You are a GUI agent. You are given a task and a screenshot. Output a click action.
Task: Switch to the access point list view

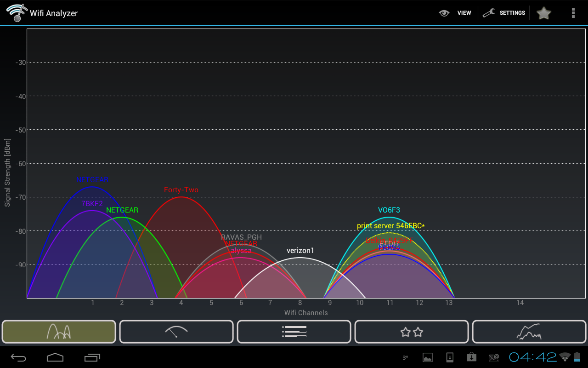[x=294, y=332]
